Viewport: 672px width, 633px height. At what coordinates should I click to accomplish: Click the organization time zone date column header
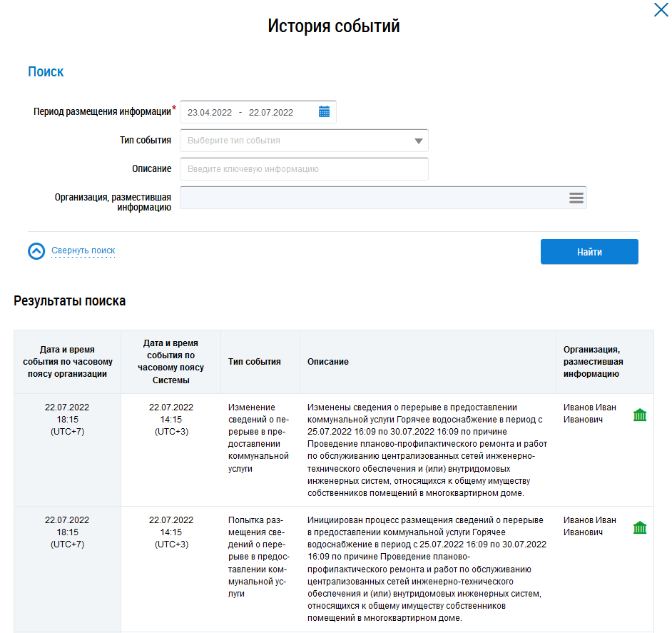(67, 362)
